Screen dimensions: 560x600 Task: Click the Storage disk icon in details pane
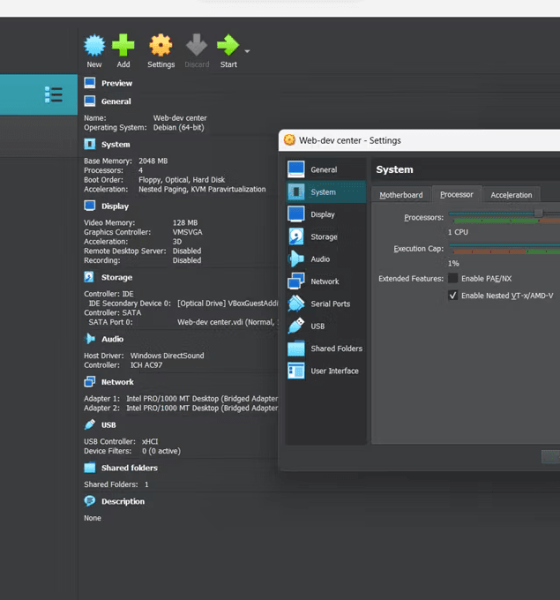click(x=90, y=277)
